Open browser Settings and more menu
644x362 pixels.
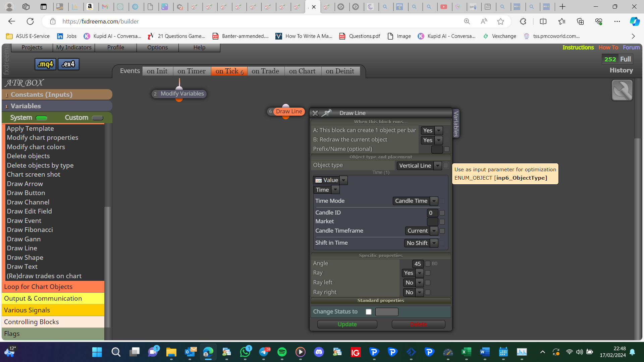pos(617,21)
